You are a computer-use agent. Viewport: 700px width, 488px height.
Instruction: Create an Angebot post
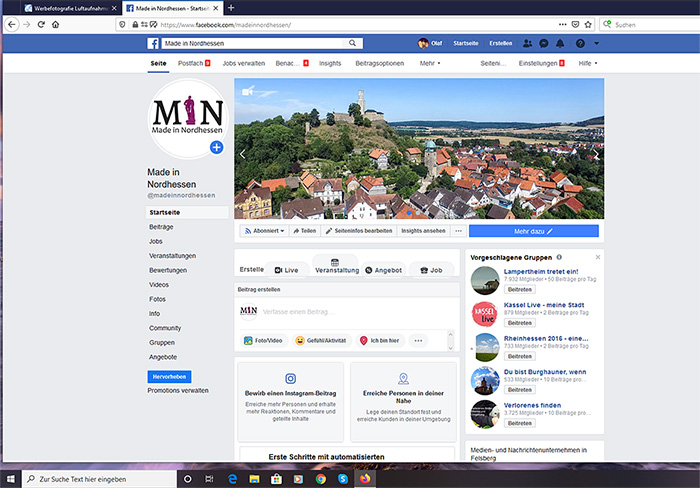(x=384, y=270)
